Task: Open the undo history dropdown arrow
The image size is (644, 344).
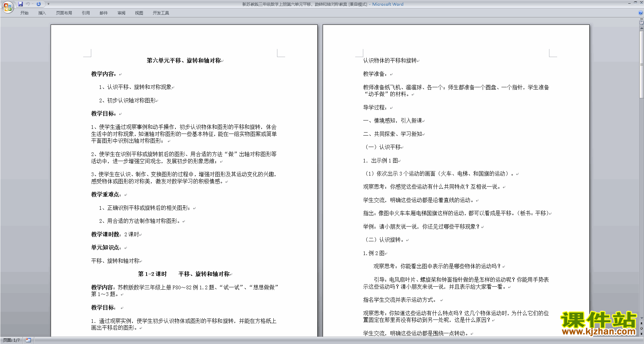Action: click(x=33, y=4)
